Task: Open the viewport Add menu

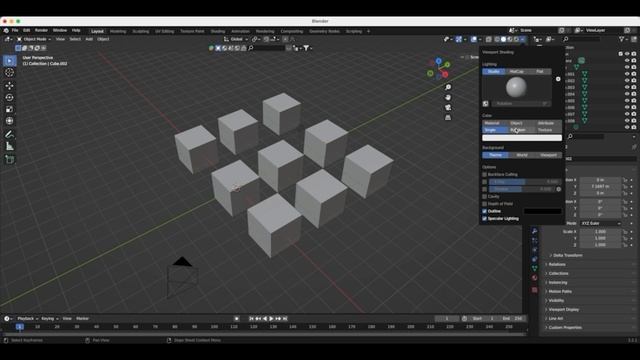Action: 89,39
